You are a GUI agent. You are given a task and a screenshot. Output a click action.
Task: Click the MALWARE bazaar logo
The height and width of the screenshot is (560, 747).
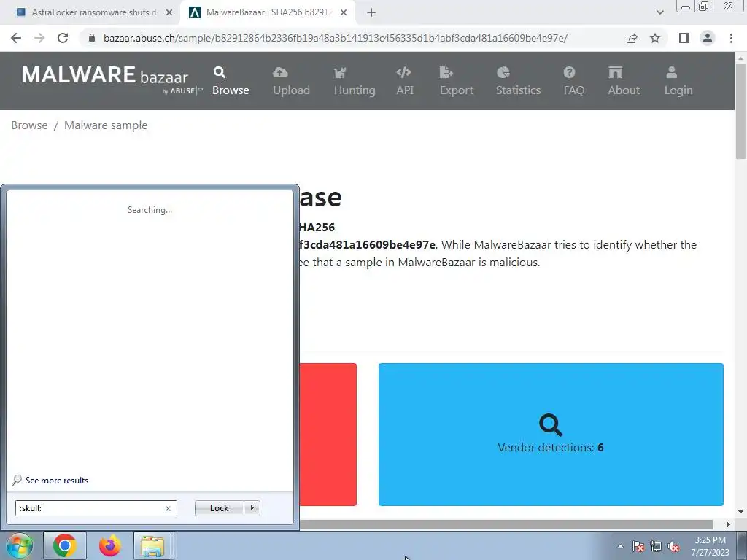pos(112,80)
